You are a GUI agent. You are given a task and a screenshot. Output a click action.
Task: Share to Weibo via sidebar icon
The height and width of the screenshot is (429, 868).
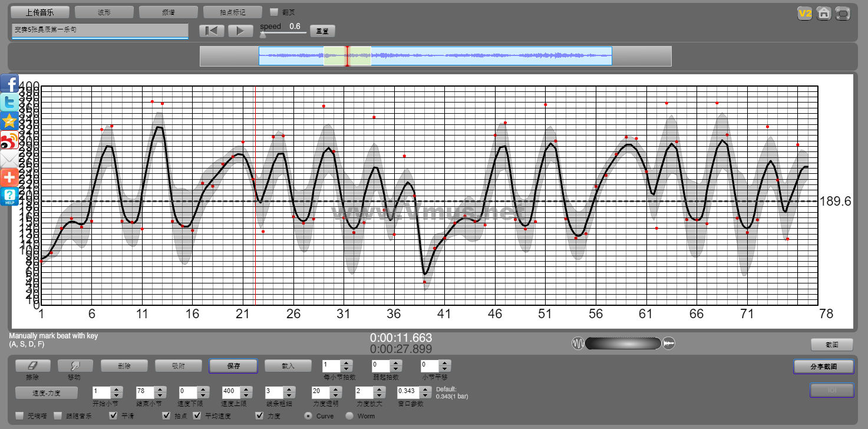(x=9, y=140)
